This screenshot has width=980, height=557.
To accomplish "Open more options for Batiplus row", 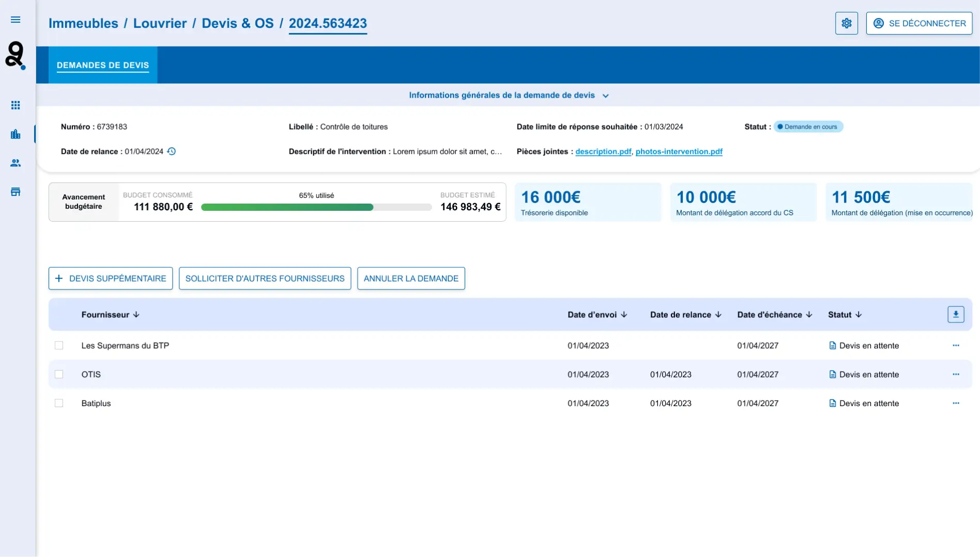I will [x=956, y=403].
